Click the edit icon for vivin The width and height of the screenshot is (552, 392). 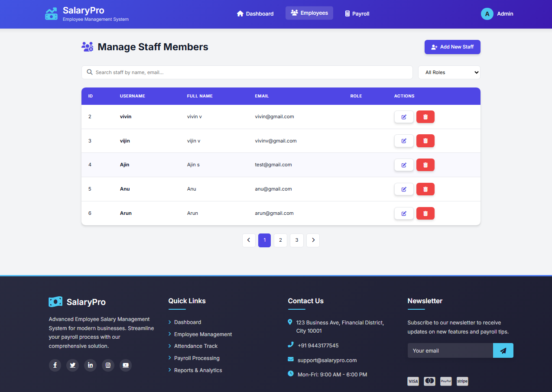click(404, 117)
